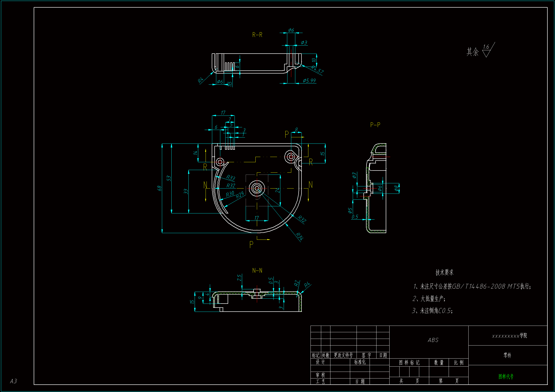The height and width of the screenshot is (392, 555).
Task: Click the R33 arc radius dimension
Action: click(230, 178)
